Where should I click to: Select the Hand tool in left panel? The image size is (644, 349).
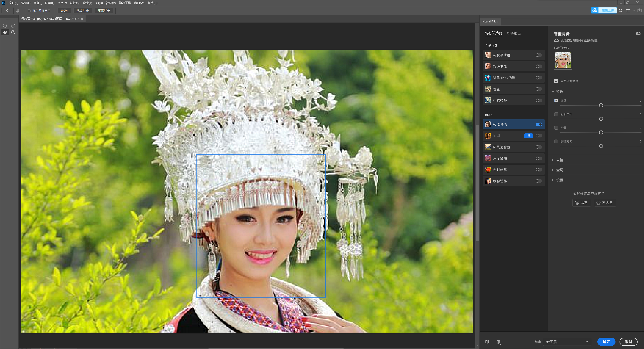[x=5, y=32]
